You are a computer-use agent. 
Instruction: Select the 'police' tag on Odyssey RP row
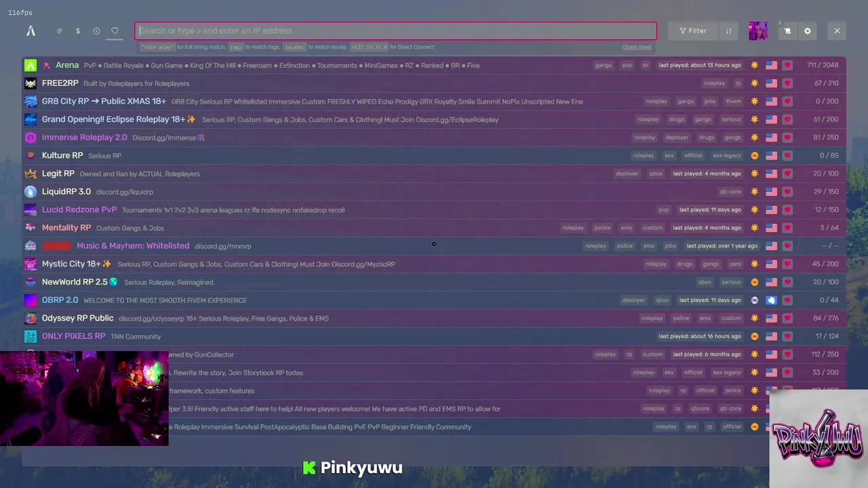[x=681, y=318]
